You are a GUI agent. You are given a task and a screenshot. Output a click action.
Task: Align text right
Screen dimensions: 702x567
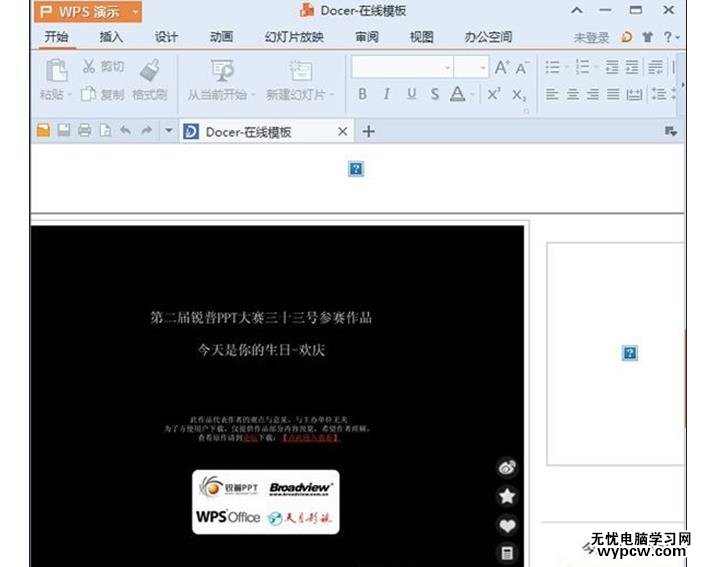click(593, 94)
